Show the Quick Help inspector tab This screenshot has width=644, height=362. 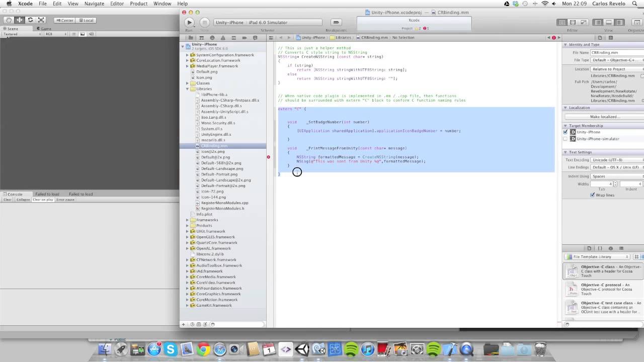(x=611, y=38)
